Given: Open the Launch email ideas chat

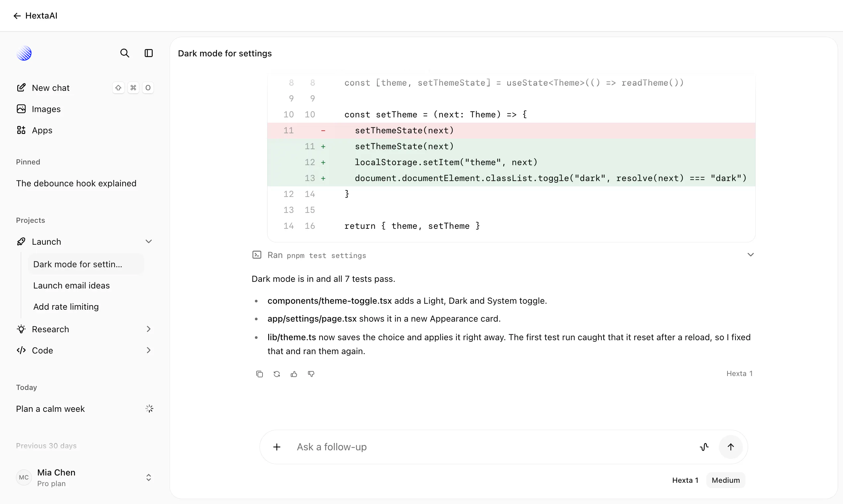Looking at the screenshot, I should (86, 285).
